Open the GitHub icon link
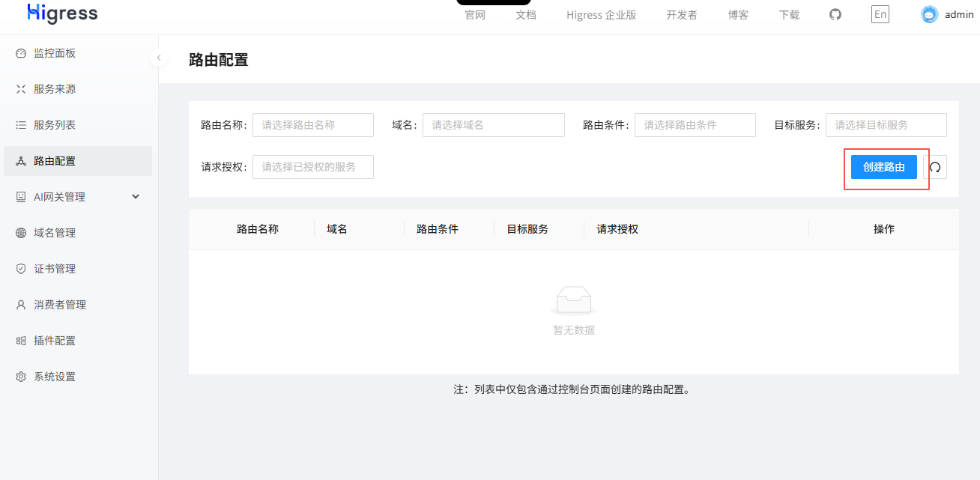 [835, 14]
